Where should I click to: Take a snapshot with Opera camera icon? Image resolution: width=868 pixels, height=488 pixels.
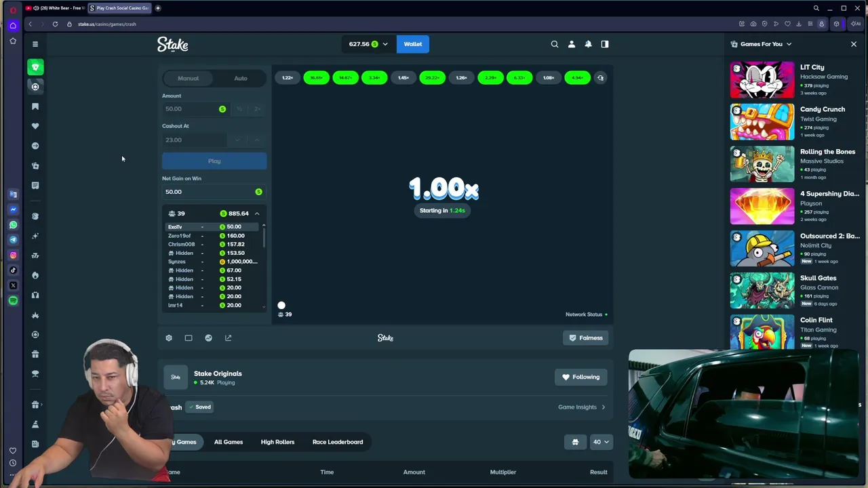point(753,24)
